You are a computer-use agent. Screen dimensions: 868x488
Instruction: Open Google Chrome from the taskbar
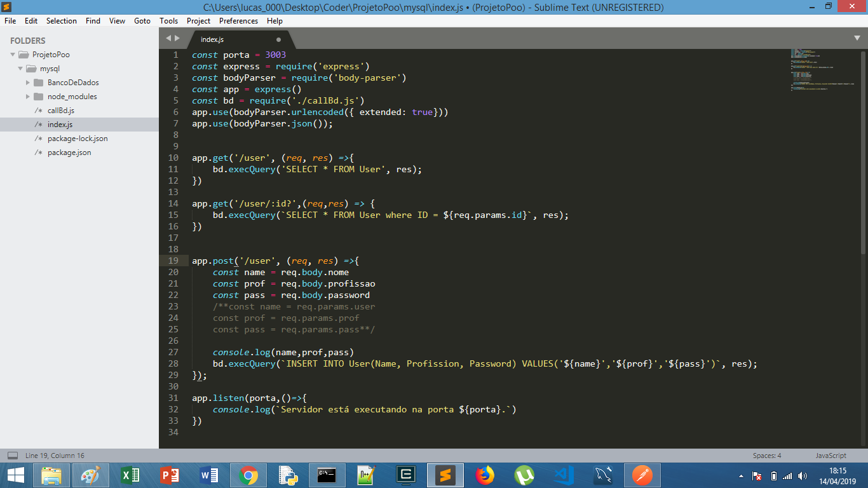248,475
